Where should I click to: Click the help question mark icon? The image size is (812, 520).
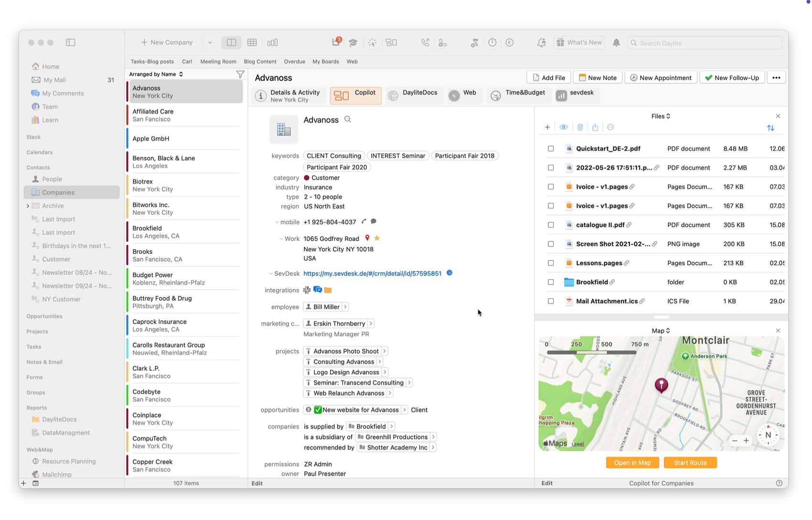pyautogui.click(x=779, y=483)
